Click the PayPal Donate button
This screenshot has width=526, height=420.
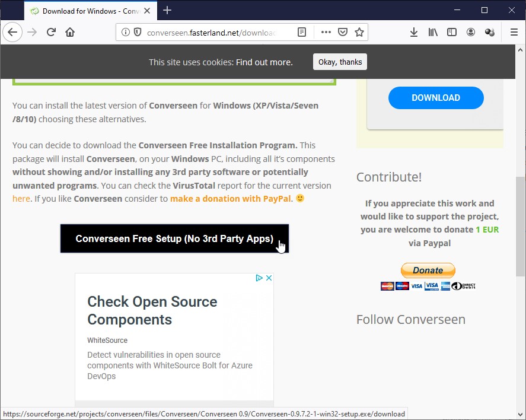tap(428, 270)
